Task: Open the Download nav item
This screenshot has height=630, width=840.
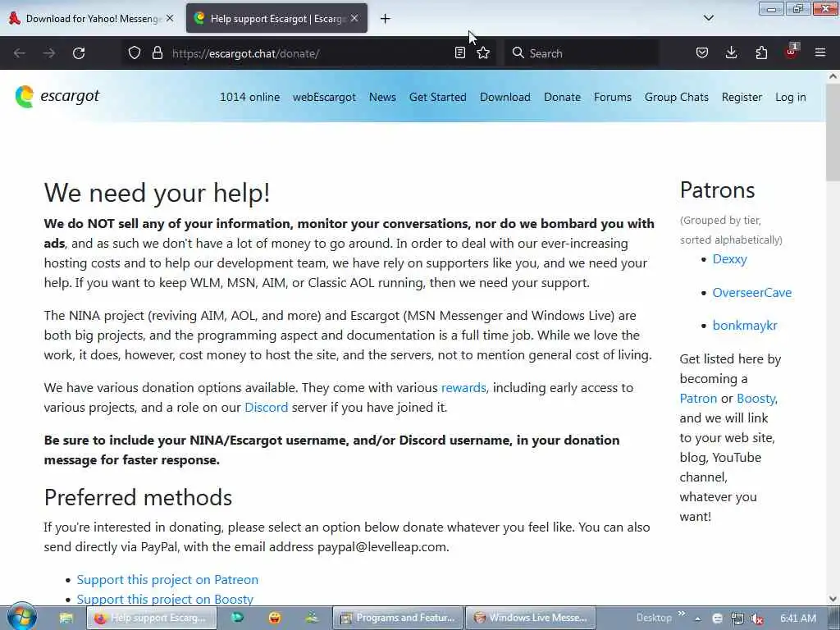Action: click(505, 97)
